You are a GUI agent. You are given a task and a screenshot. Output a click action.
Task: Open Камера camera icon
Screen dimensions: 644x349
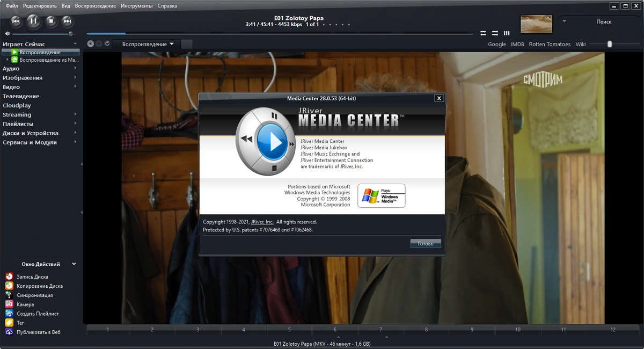point(9,304)
